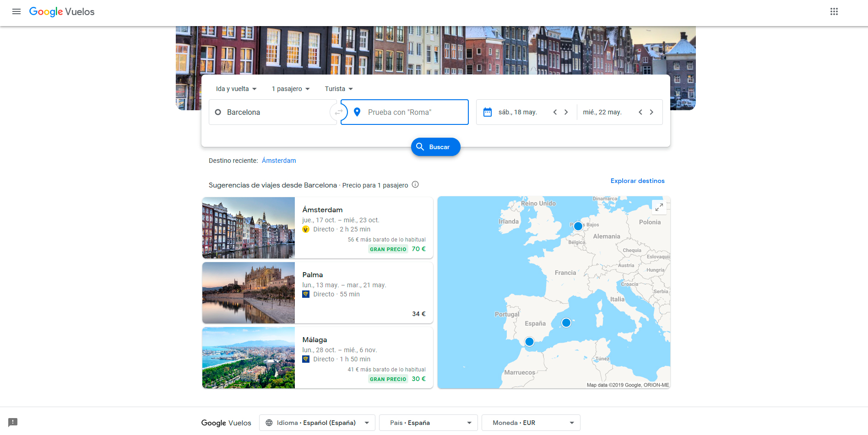Open the Palma photo thumbnail
Viewport: 868px width, 435px height.
(249, 293)
